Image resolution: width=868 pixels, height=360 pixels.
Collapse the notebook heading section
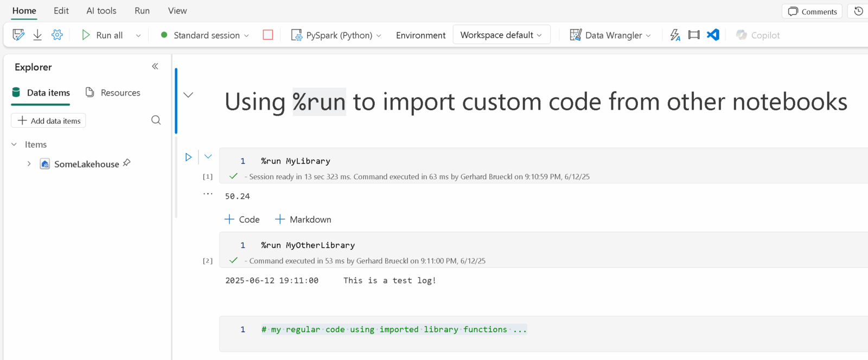tap(188, 95)
